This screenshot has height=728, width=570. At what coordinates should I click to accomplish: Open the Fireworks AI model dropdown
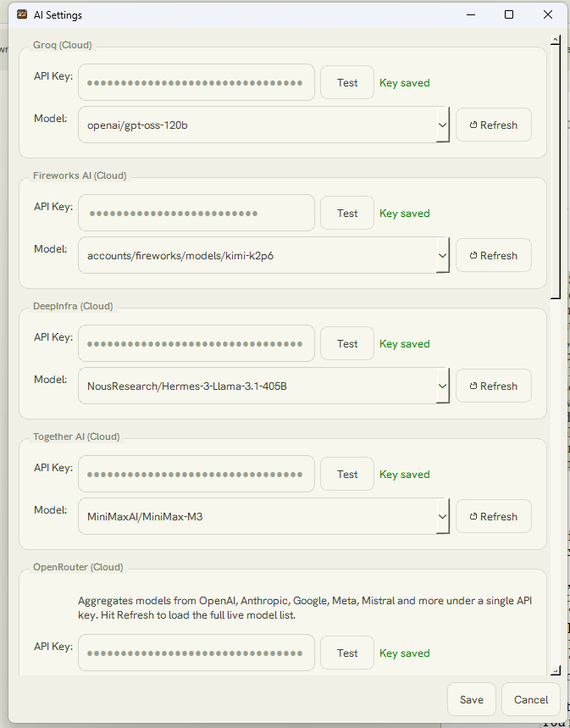(x=442, y=255)
